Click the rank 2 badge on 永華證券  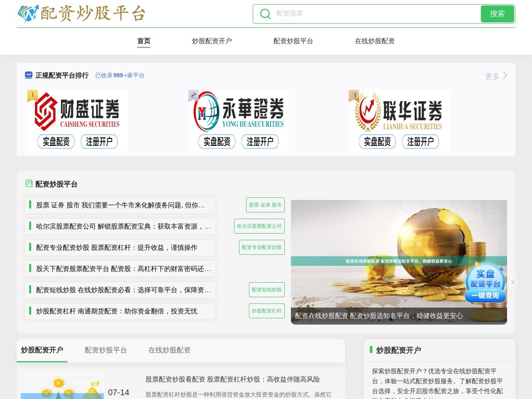[193, 96]
